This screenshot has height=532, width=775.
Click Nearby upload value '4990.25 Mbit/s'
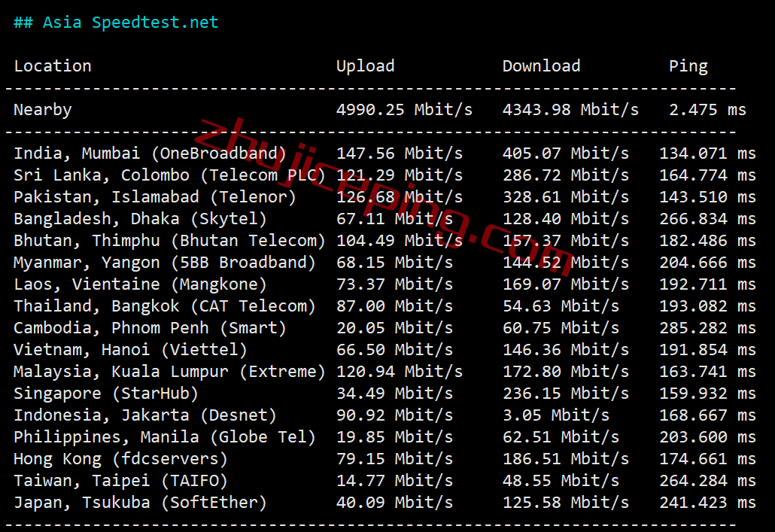coord(404,110)
